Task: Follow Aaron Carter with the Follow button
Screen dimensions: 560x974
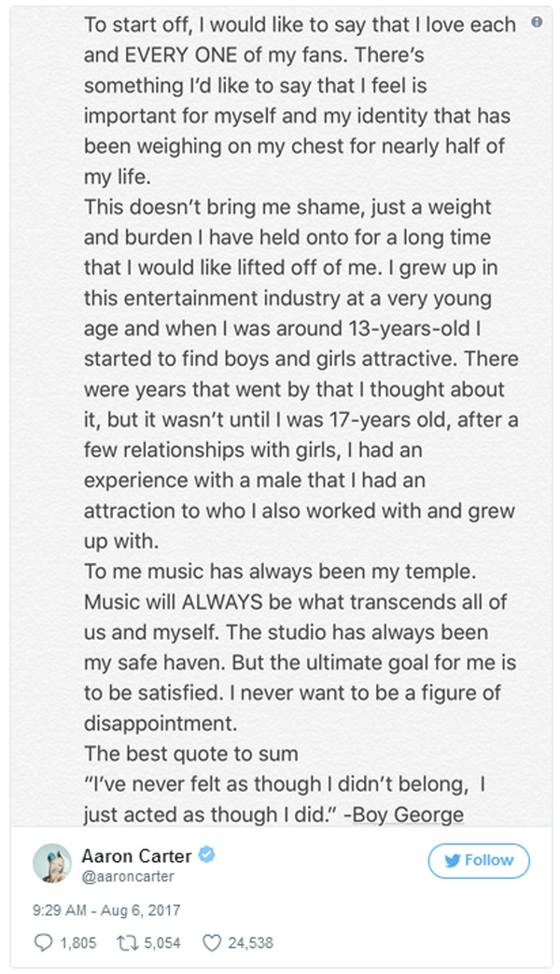Action: [x=479, y=860]
